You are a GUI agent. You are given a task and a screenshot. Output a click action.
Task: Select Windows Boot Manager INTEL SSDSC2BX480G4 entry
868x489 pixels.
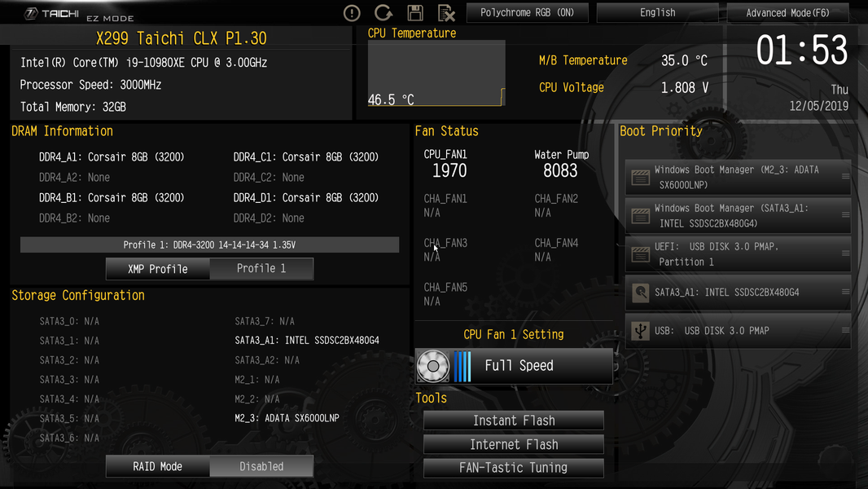point(738,215)
